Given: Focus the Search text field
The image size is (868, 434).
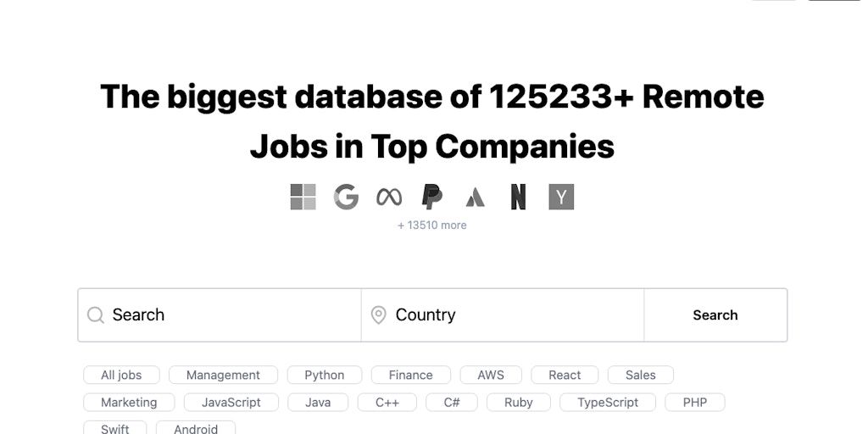Looking at the screenshot, I should [x=229, y=315].
